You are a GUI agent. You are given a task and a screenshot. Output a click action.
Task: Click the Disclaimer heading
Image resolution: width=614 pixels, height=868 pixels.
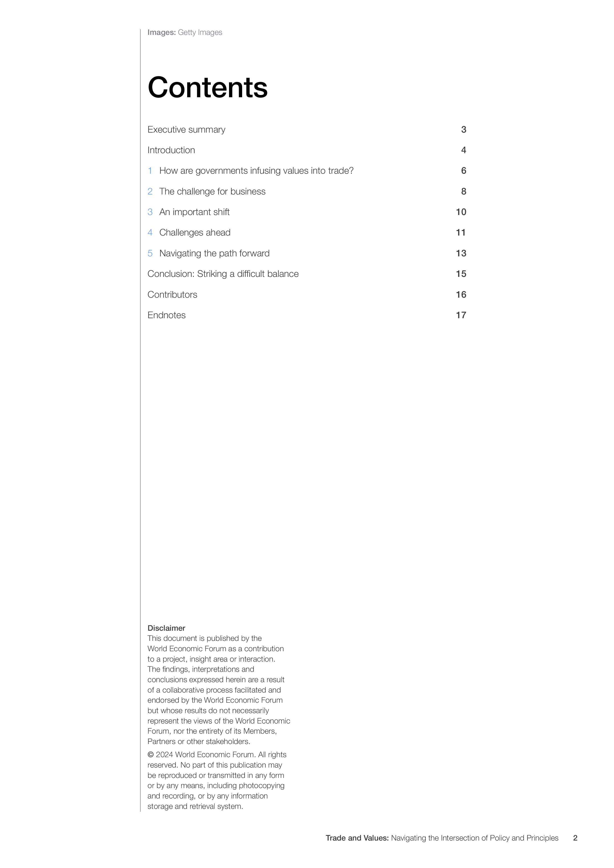pos(166,628)
